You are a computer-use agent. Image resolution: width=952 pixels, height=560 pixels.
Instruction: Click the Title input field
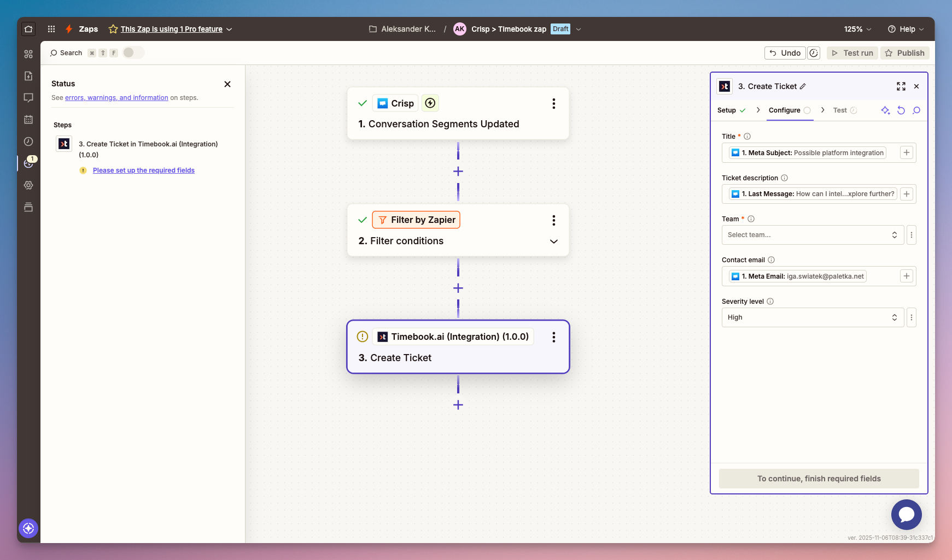tap(812, 153)
